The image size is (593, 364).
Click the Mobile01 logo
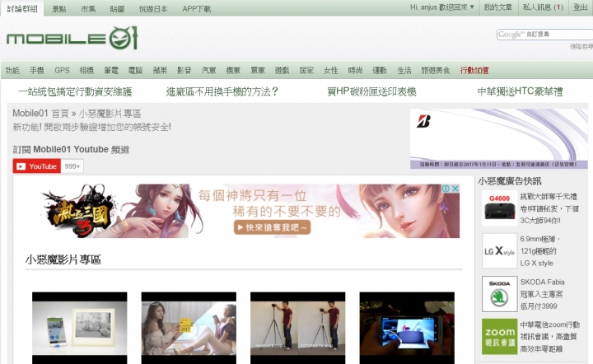point(72,38)
